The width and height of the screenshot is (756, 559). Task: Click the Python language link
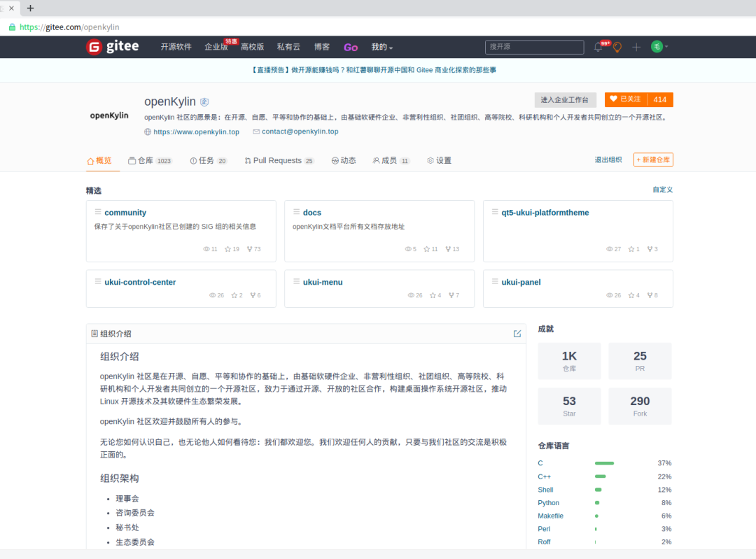point(548,502)
